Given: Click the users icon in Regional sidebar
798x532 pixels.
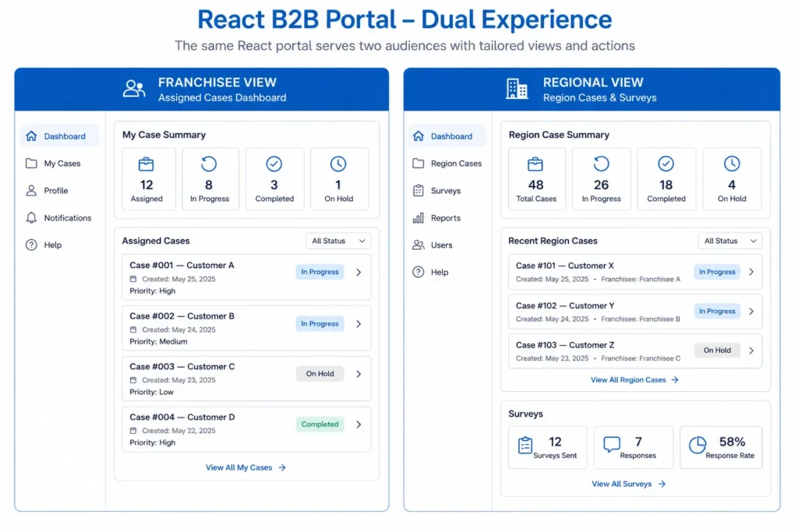Looking at the screenshot, I should (x=418, y=245).
